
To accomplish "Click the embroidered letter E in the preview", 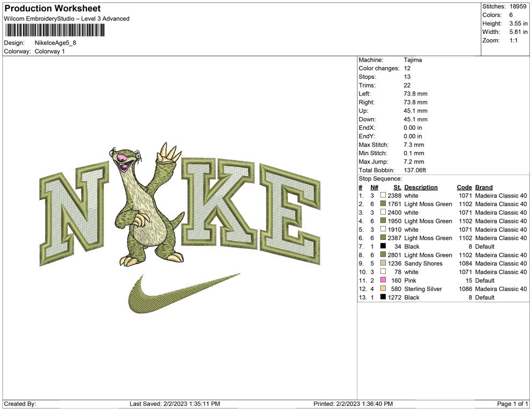I will click(290, 214).
